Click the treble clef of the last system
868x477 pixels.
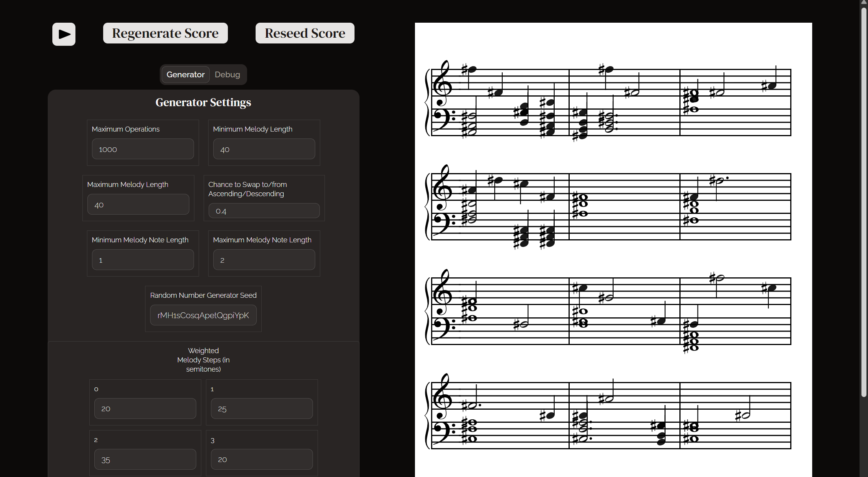coord(442,397)
